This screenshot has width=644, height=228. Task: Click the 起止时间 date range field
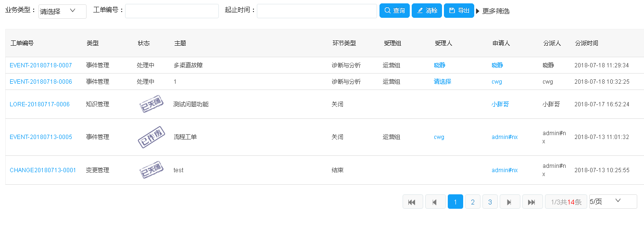click(316, 12)
